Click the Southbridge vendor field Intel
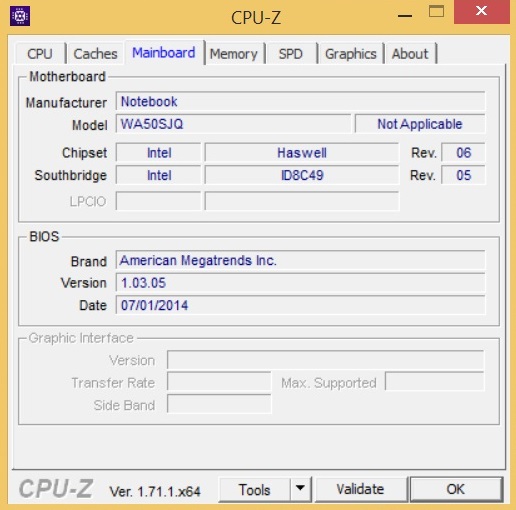Viewport: 516px width, 510px height. point(159,175)
